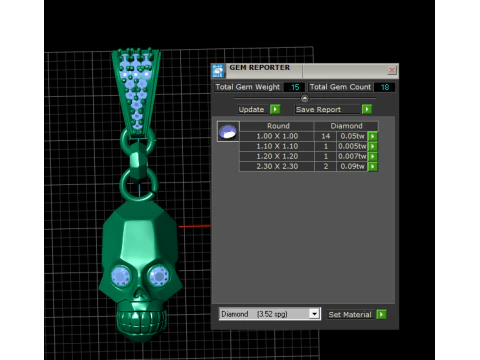
Task: Select the 1.10 X 1.10 size cell
Action: pos(277,146)
